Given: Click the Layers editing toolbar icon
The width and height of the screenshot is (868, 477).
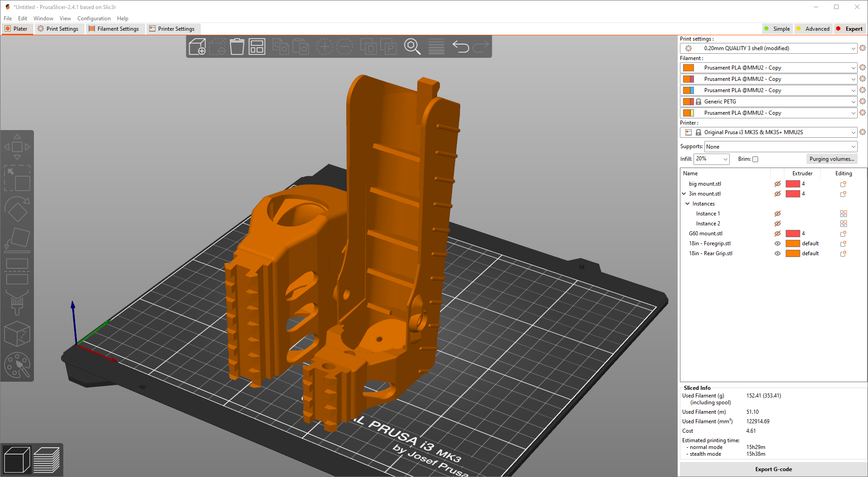Looking at the screenshot, I should coord(436,47).
